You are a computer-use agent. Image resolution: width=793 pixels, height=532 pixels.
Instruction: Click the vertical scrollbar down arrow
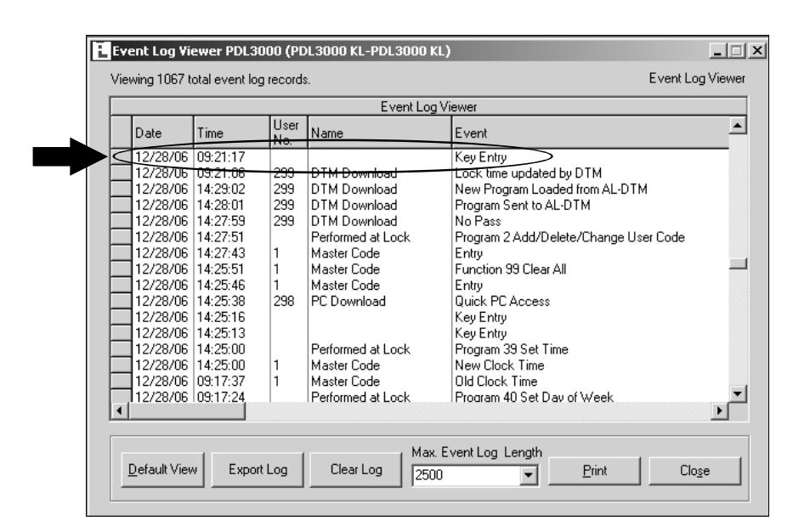click(x=738, y=393)
